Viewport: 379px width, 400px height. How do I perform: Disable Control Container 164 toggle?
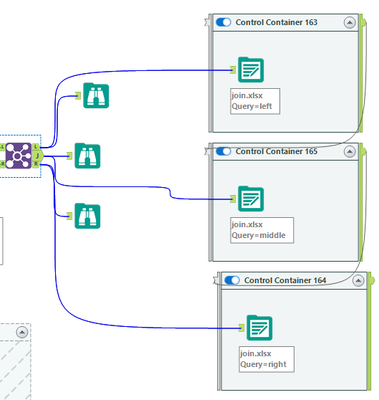coord(232,280)
